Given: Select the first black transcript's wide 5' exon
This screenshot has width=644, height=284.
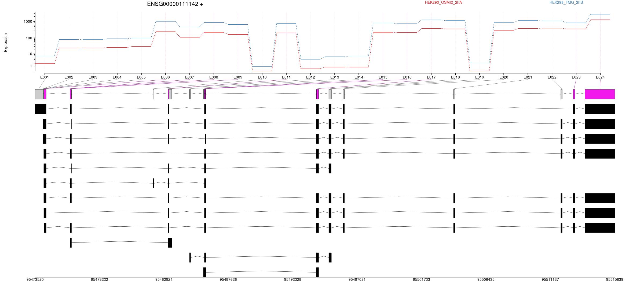Looking at the screenshot, I should 41,109.
